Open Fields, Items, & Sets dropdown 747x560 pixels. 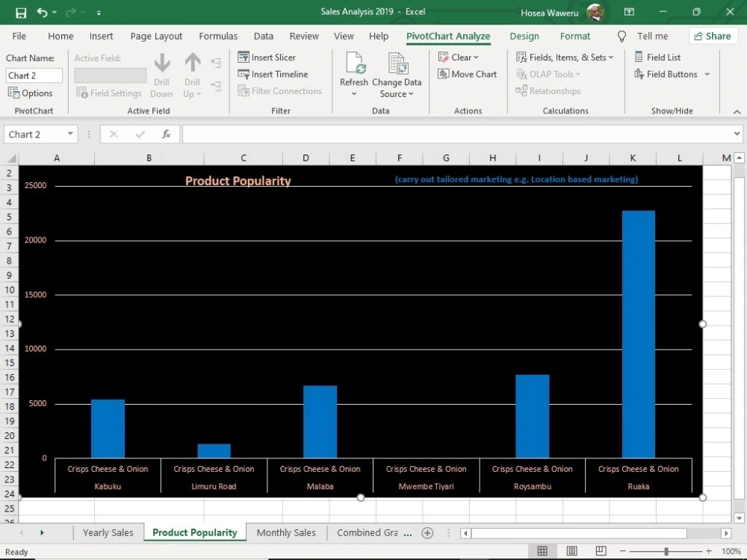(565, 57)
